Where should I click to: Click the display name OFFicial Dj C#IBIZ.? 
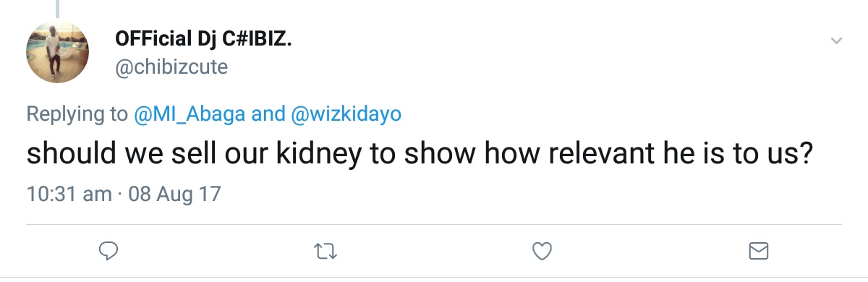(203, 40)
